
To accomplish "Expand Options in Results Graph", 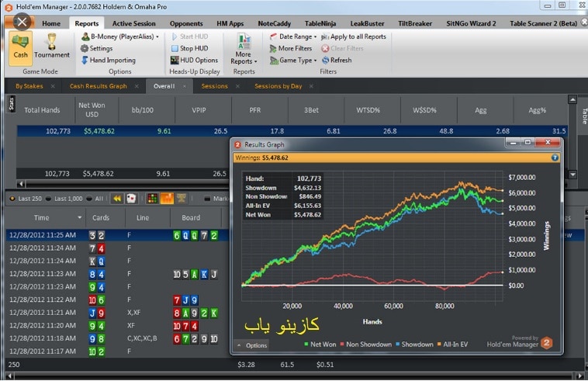I will [x=252, y=345].
